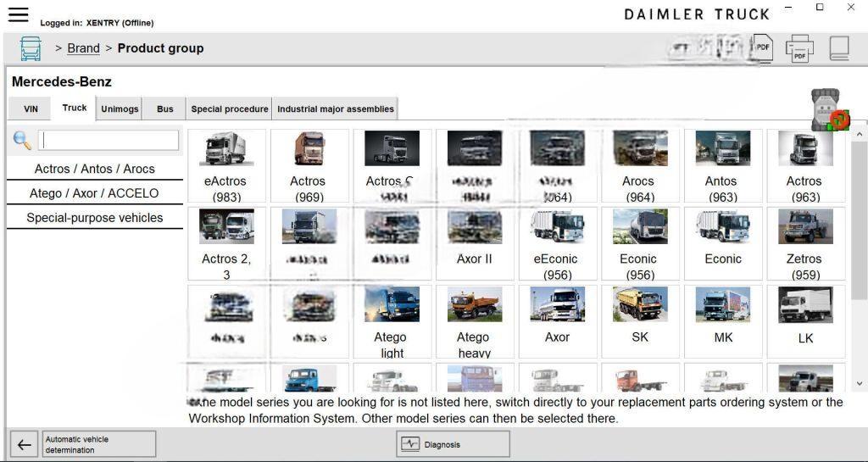868x462 pixels.
Task: Open the book documentation icon
Action: coord(839,48)
